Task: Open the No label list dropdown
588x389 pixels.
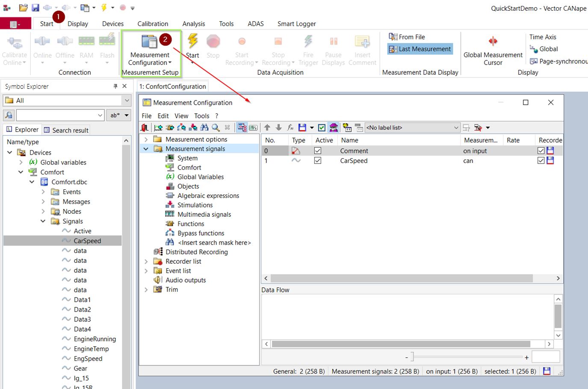Action: tap(456, 127)
